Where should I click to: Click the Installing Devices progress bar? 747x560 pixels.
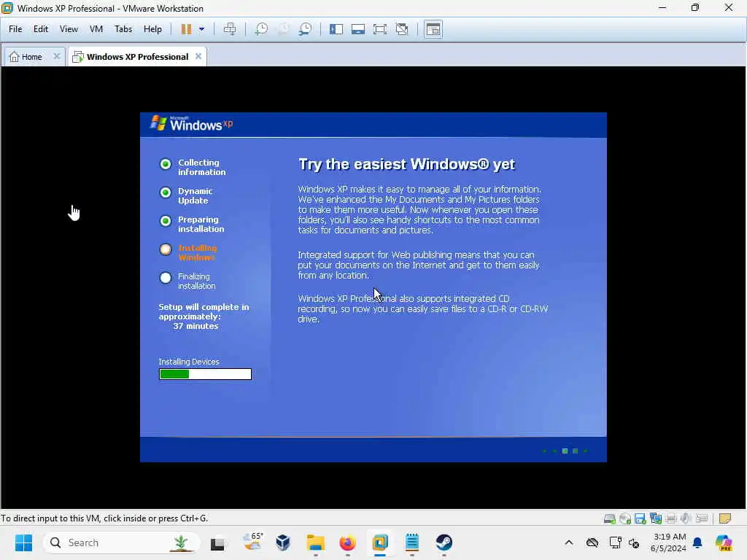(x=205, y=374)
